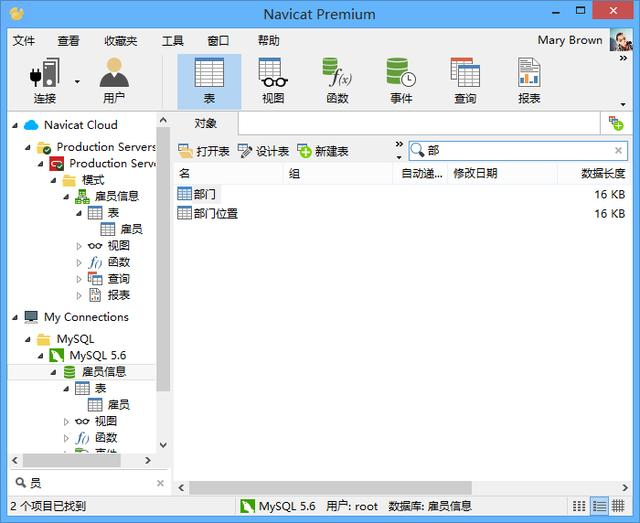Open the 函数 functions toolbar button

[337, 81]
